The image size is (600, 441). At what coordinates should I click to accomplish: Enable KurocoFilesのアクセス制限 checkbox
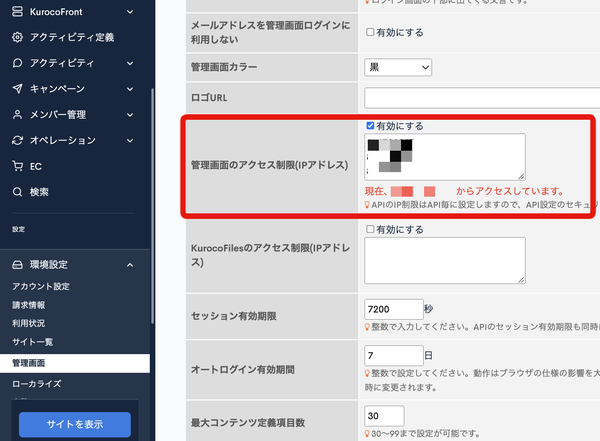tap(370, 229)
